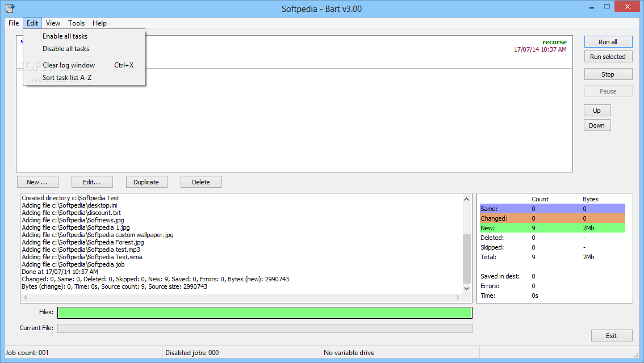Click the orange Changed row in statistics
Viewport: 644px width, 363px height.
[x=553, y=218]
